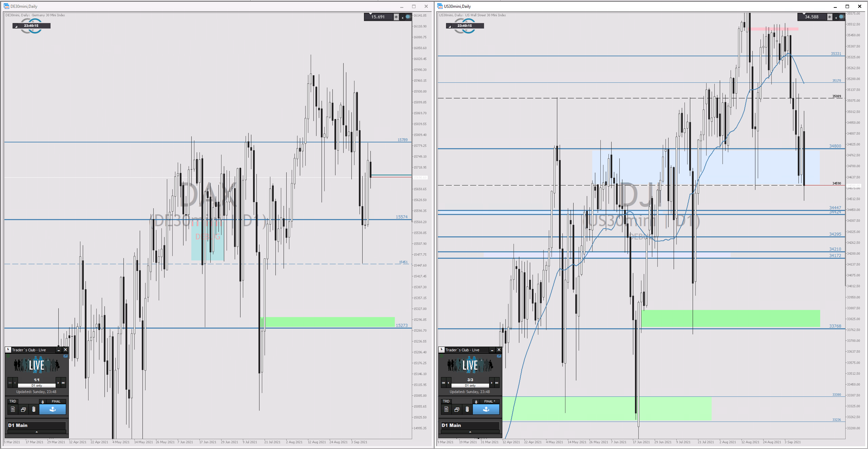Go to previous page in US30mini Live panel

(x=448, y=383)
